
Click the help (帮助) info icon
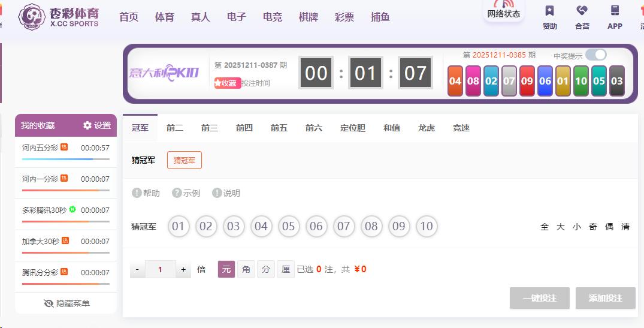point(137,193)
